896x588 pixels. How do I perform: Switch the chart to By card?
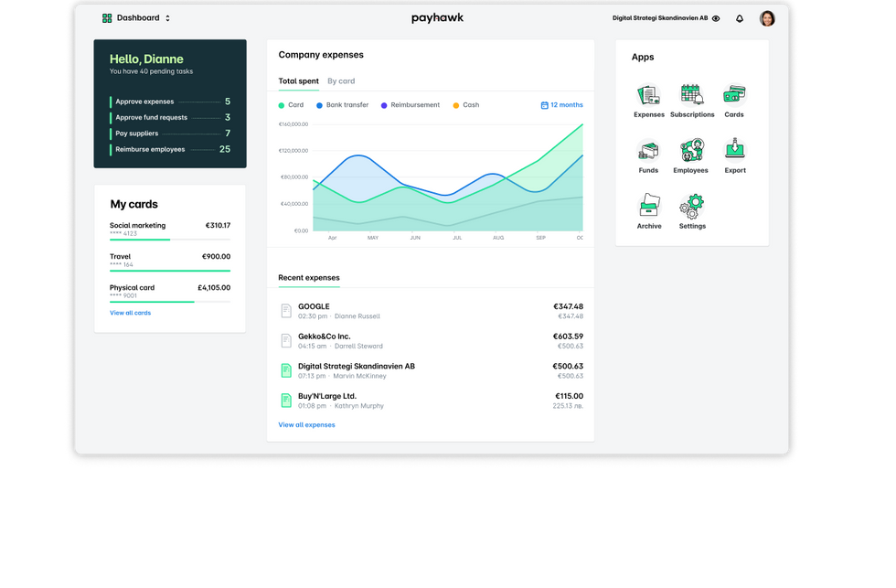click(342, 80)
